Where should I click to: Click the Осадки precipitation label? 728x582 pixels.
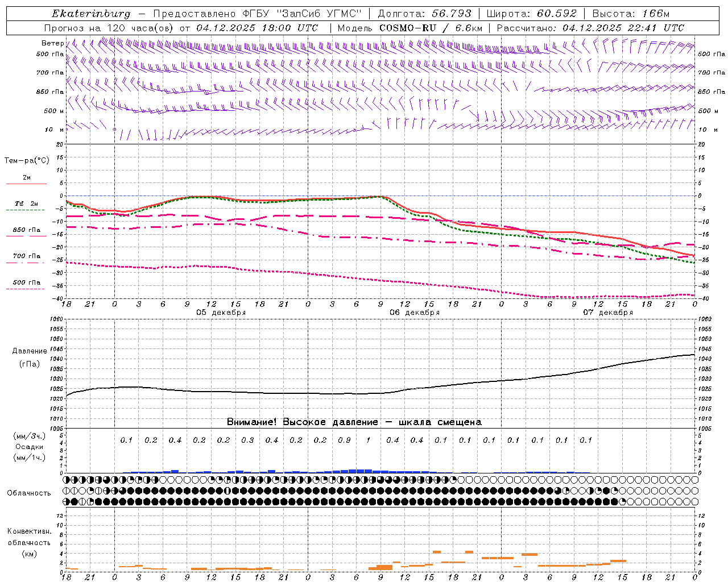(30, 447)
